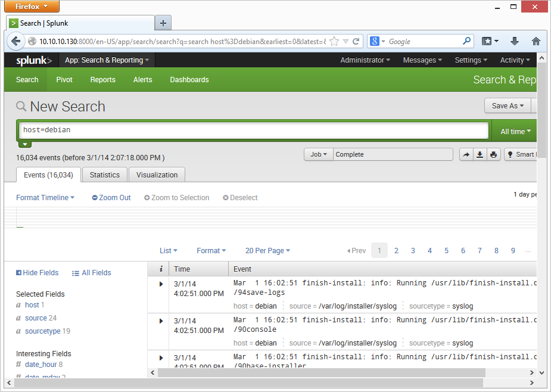Change the 20 Per Page setting
This screenshot has height=392, width=551.
[268, 251]
